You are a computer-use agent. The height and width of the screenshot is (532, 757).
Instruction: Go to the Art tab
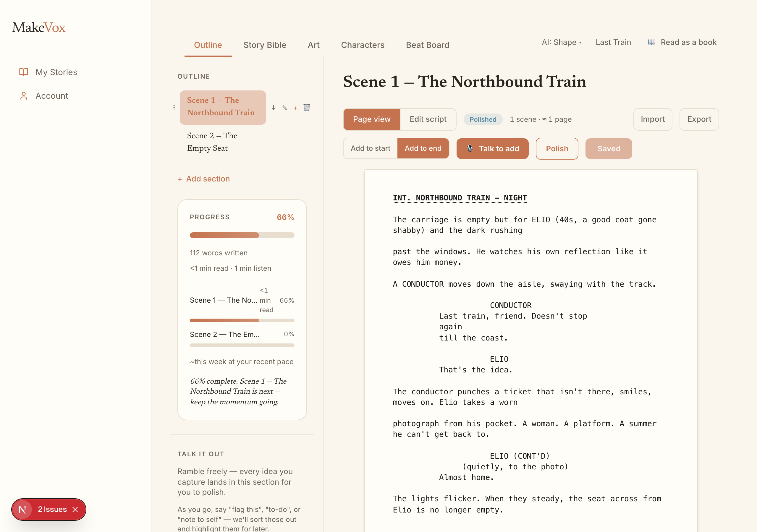[313, 45]
